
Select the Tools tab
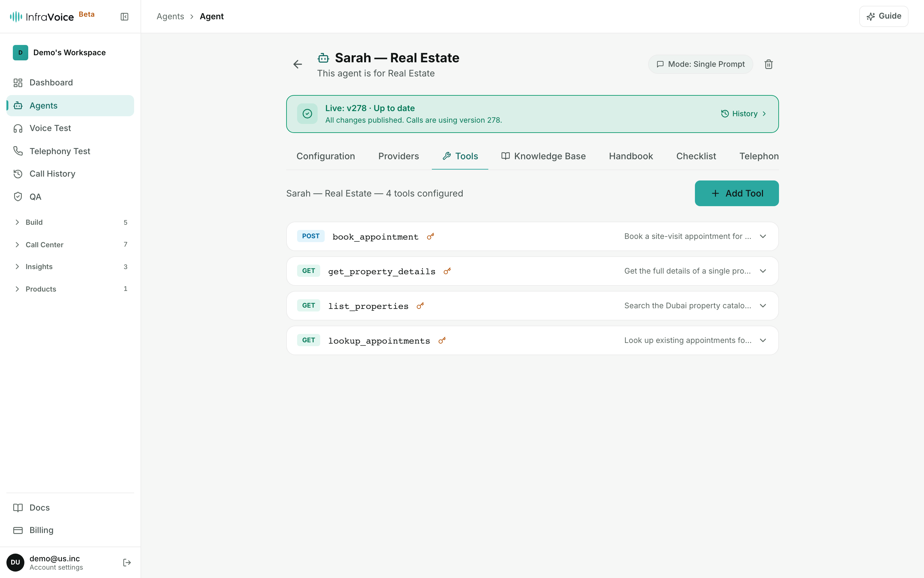pos(460,156)
